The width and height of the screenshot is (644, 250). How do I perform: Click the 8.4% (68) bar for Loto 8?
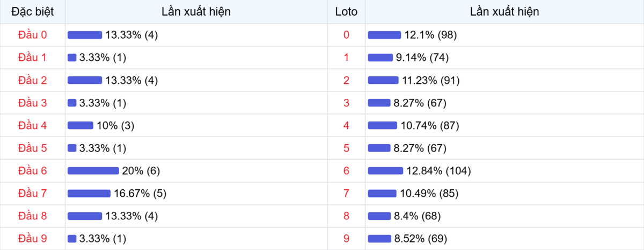pyautogui.click(x=379, y=216)
